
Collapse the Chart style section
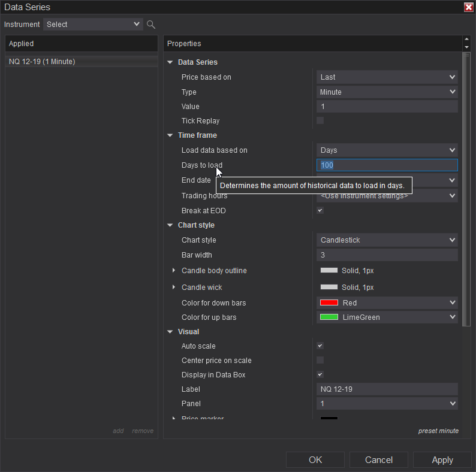click(x=170, y=225)
